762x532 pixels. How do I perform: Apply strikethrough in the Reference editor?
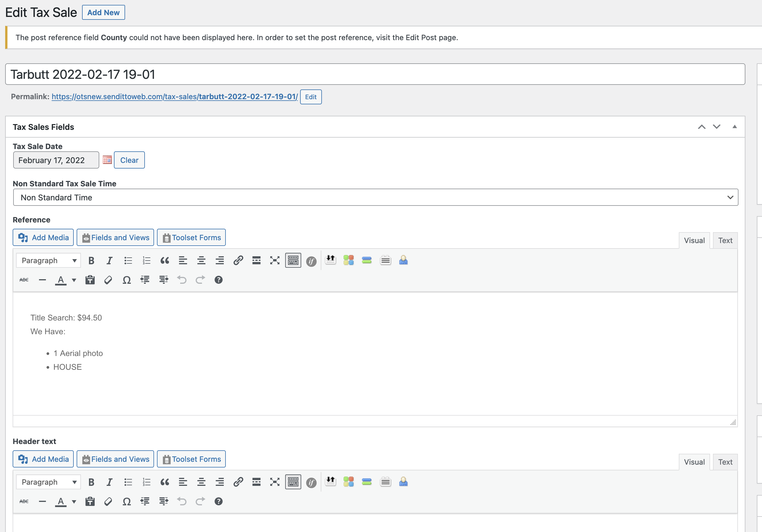24,280
